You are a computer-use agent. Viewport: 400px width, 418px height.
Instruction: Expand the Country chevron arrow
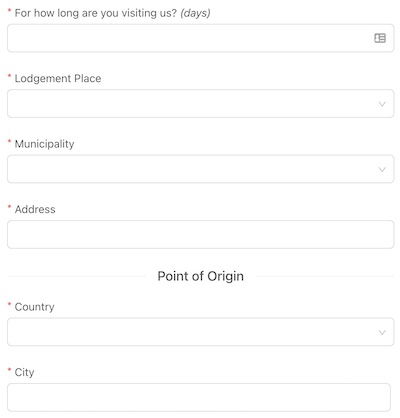(x=382, y=332)
